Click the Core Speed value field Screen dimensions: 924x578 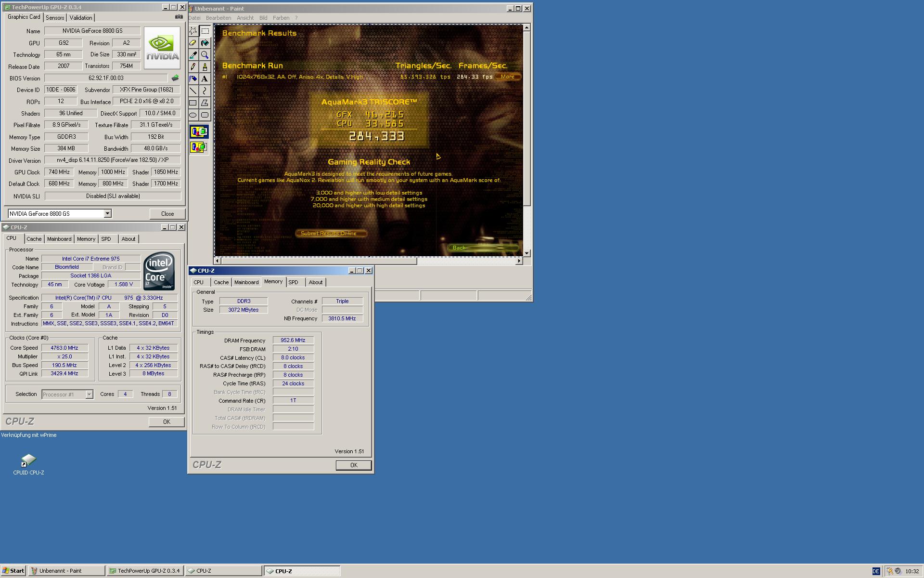64,348
